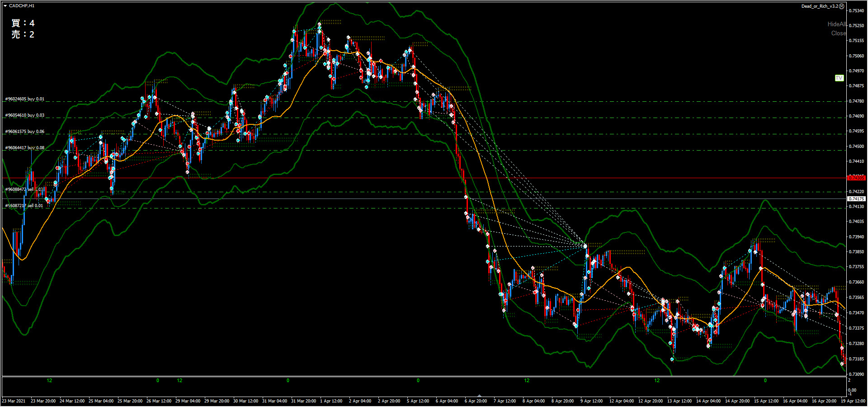Select order #96024605 buy 0.01 label
This screenshot has height=407, width=868.
tap(25, 99)
